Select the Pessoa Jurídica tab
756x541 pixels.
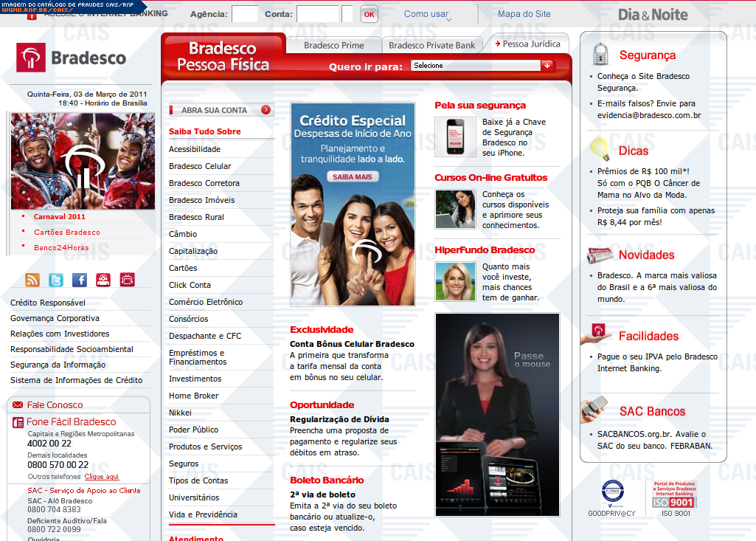[530, 44]
